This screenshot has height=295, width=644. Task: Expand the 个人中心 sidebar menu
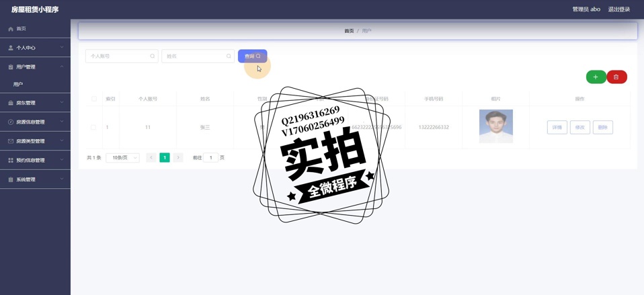35,48
